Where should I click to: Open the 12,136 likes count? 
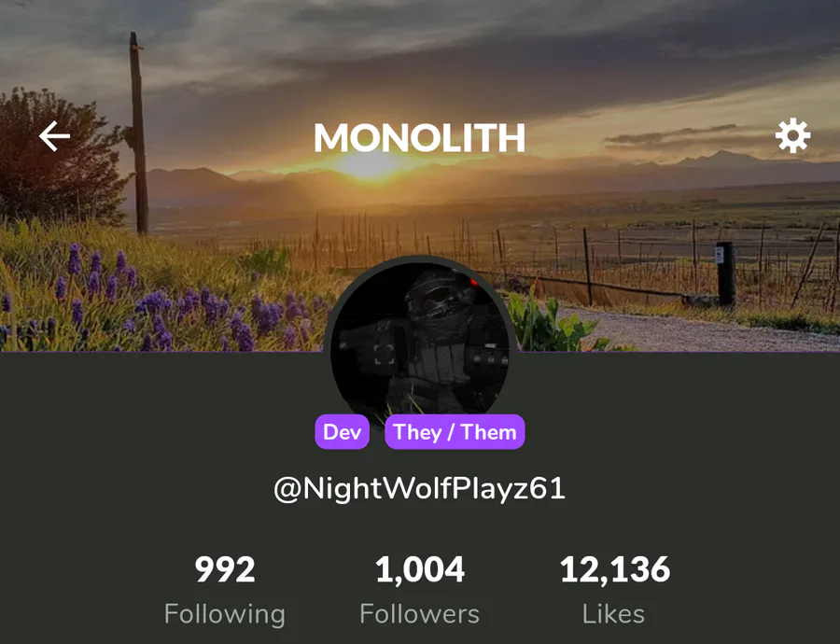tap(615, 569)
